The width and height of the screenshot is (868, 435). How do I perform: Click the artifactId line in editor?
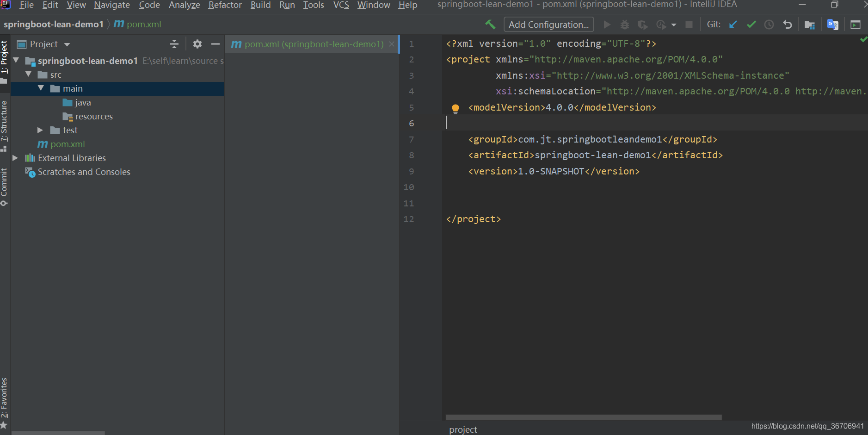click(596, 155)
